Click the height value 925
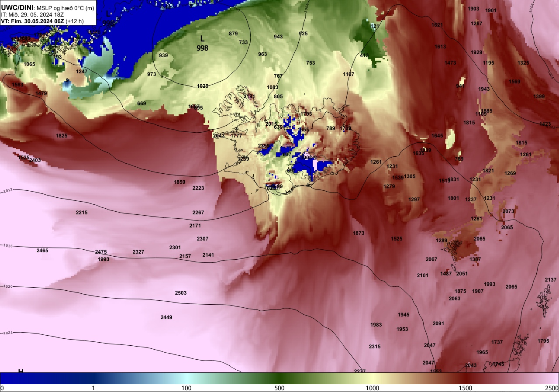559x392 pixels. [x=303, y=34]
